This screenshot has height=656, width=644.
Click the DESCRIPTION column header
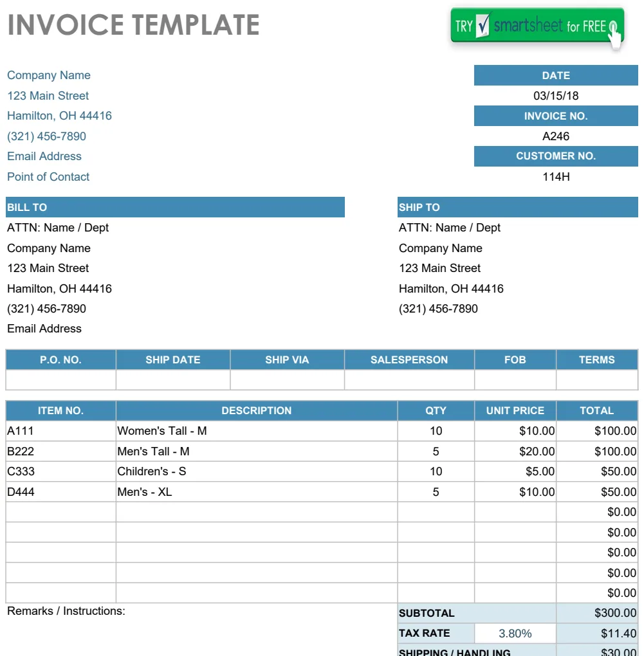[x=257, y=410]
